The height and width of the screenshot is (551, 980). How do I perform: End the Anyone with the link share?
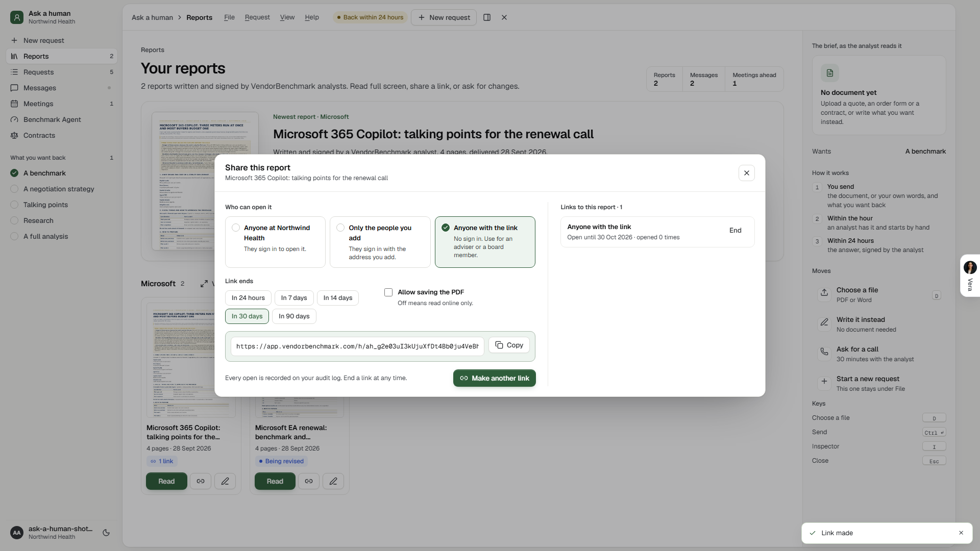click(x=735, y=231)
